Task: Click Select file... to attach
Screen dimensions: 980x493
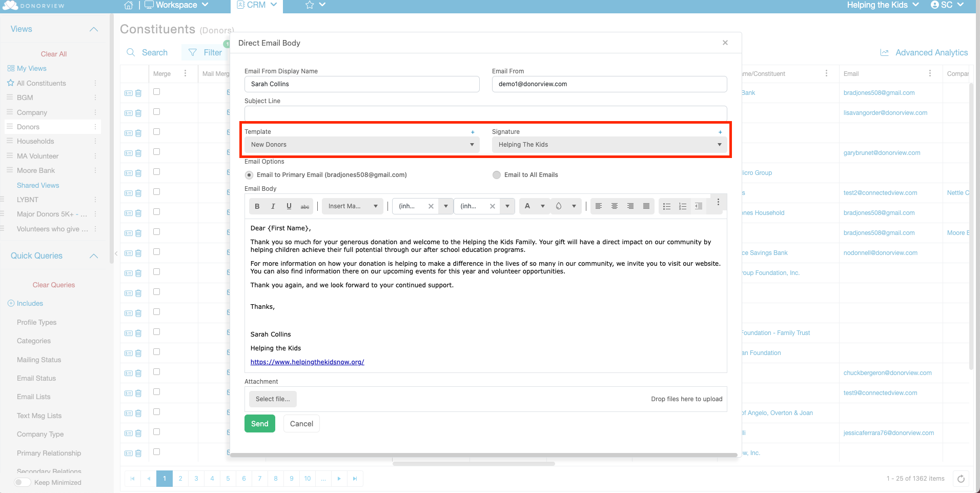Action: coord(273,399)
